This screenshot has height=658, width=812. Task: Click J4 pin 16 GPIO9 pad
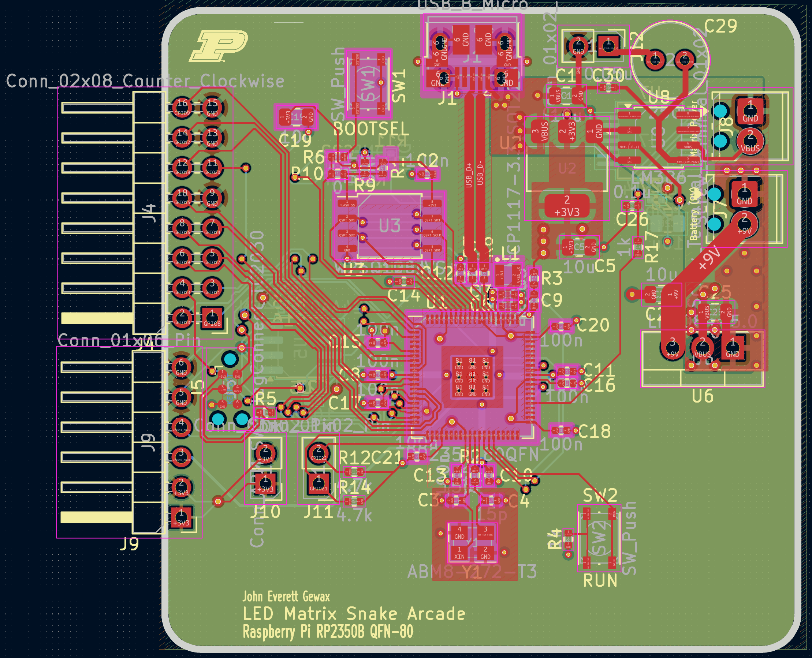(x=182, y=107)
